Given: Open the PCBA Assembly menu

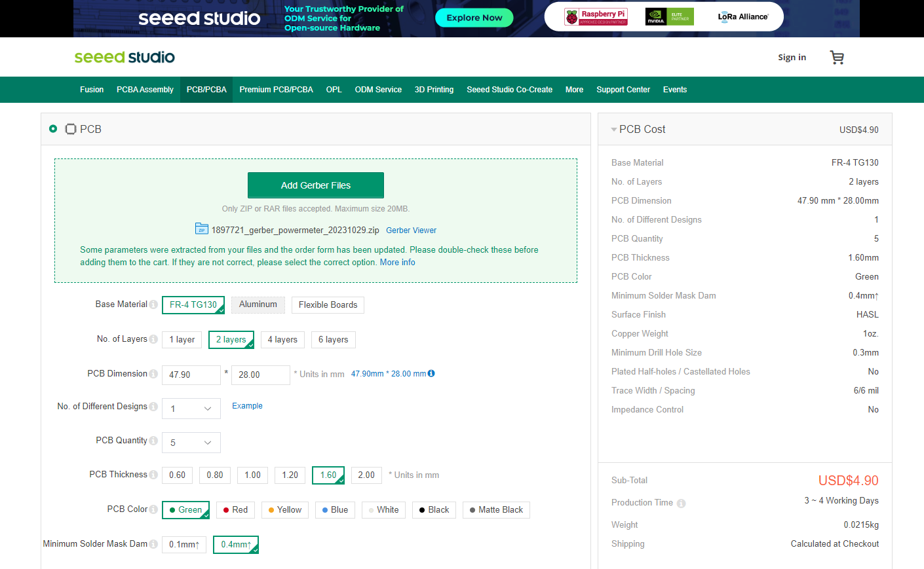Looking at the screenshot, I should [145, 90].
